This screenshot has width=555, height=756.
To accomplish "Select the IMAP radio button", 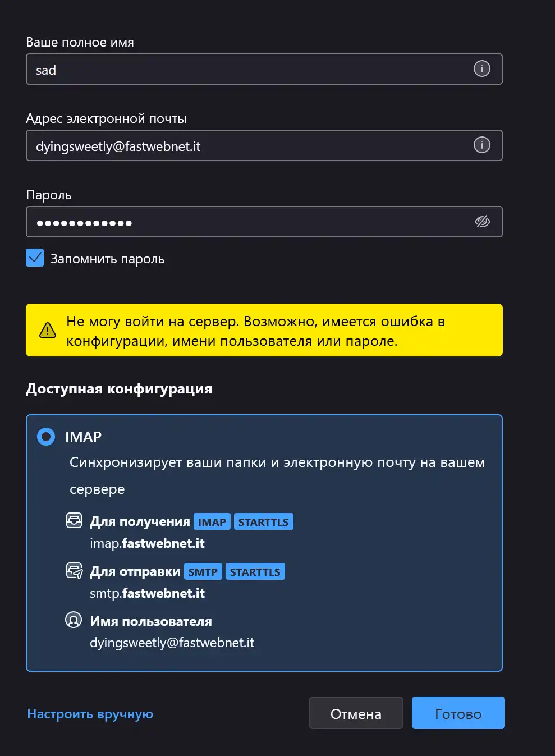I will click(46, 436).
